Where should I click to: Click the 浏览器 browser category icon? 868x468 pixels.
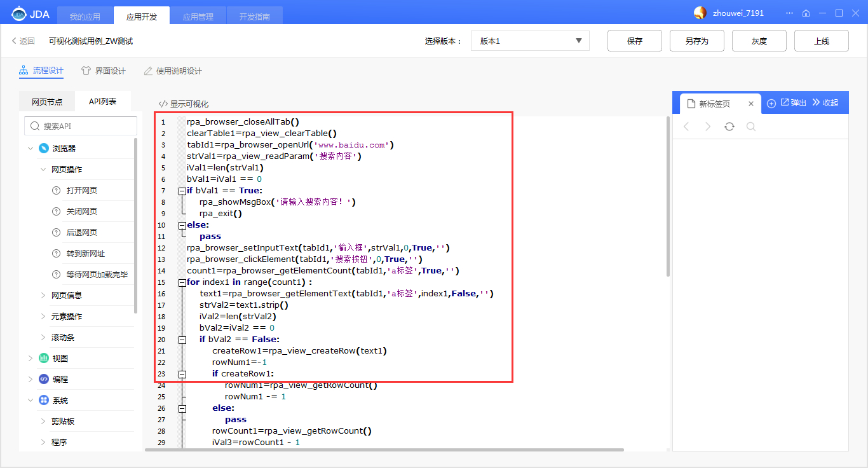[43, 148]
